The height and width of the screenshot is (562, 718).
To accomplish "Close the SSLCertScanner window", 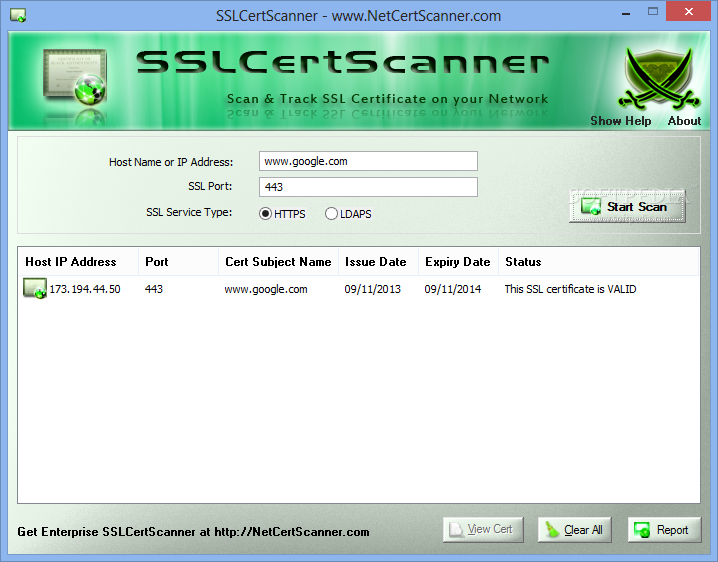I will 689,11.
